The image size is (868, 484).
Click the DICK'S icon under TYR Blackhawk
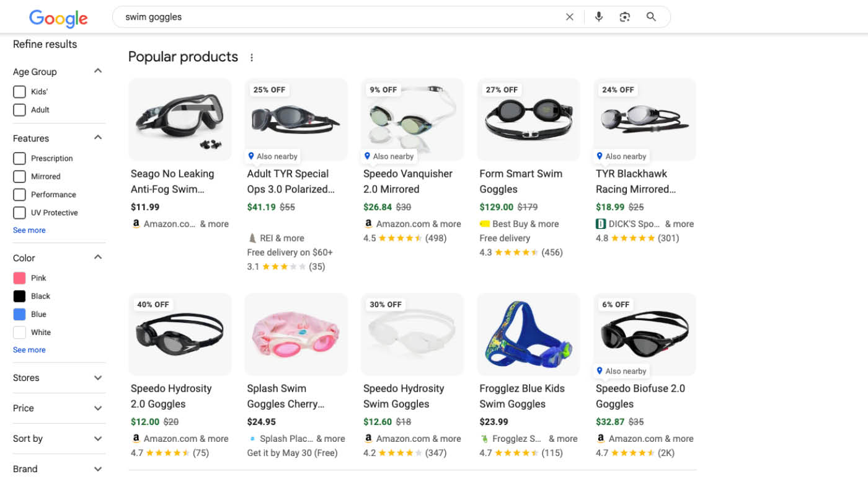[x=600, y=223]
